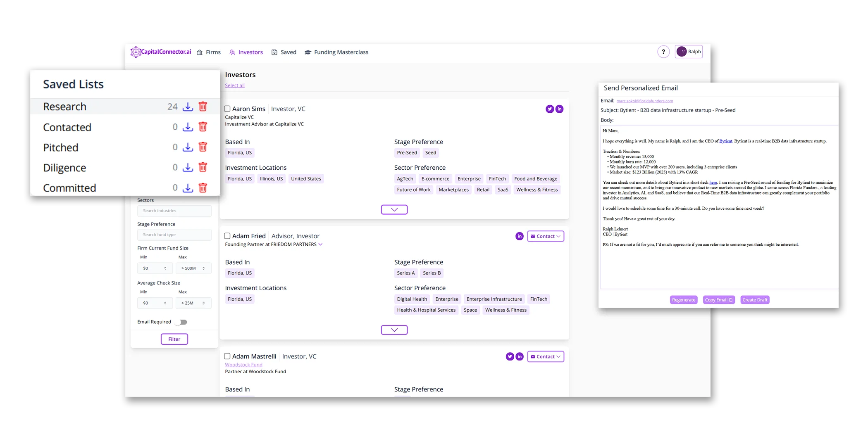Viewport: 868px width, 441px height.
Task: Open Aaron Sims' Twitter profile
Action: [x=549, y=109]
